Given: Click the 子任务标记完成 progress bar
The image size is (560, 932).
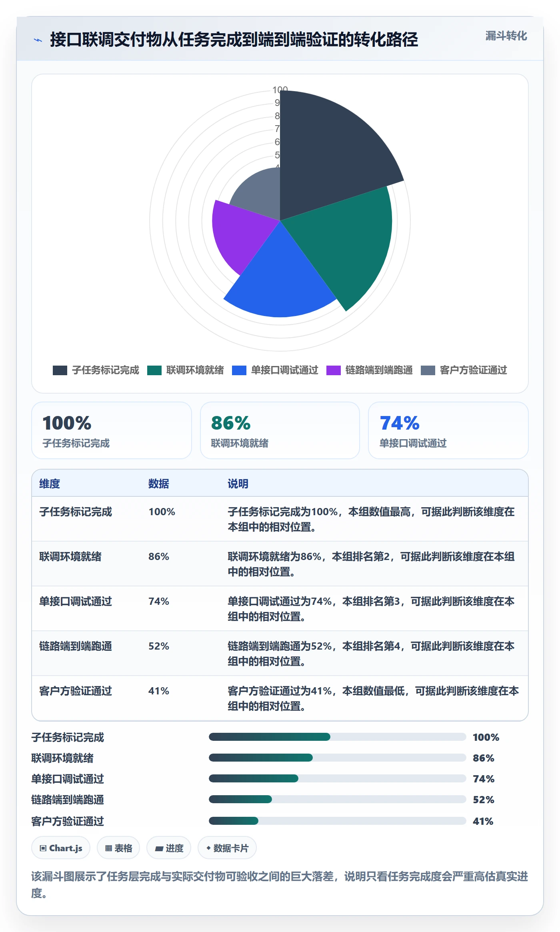Looking at the screenshot, I should tap(337, 737).
